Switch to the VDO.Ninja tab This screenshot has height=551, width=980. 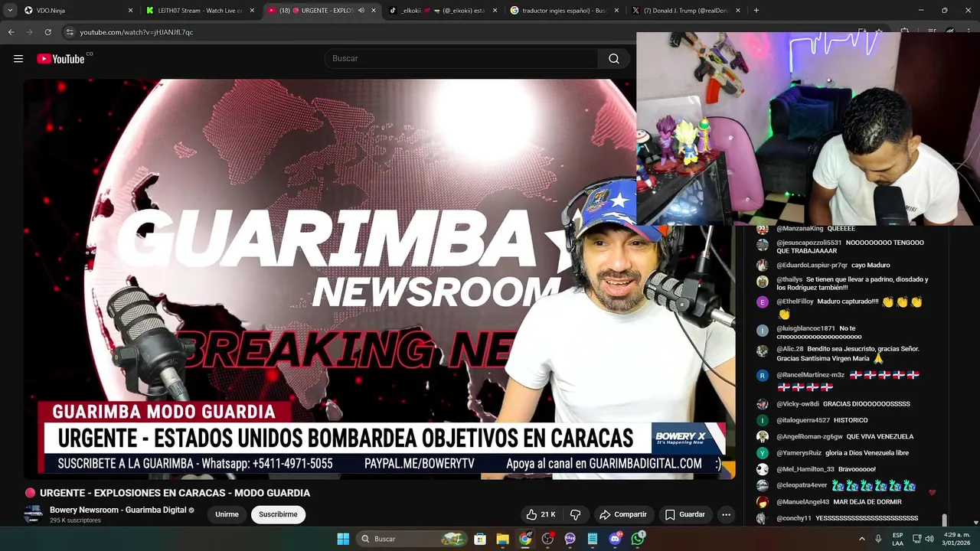pyautogui.click(x=77, y=11)
